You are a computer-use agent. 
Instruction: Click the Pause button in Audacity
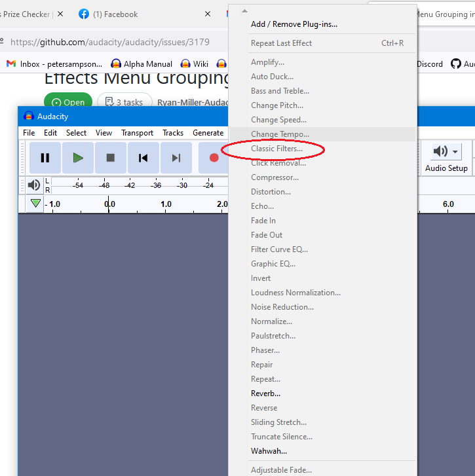click(45, 158)
